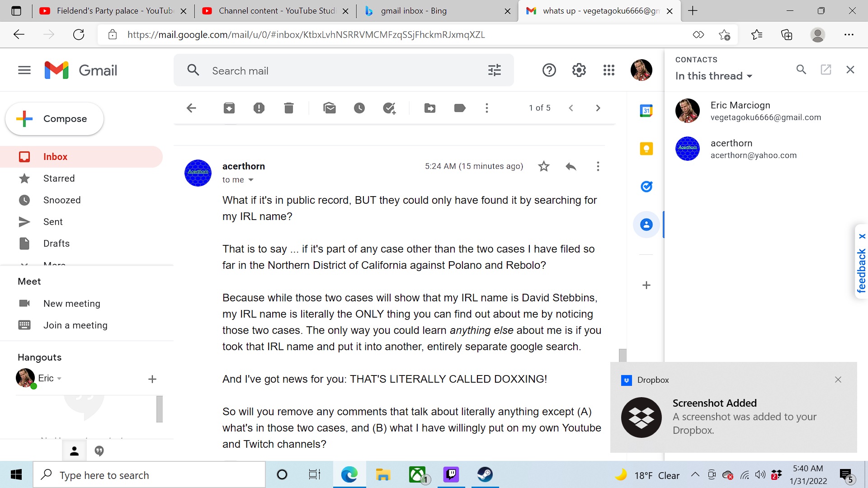
Task: Open acerthorn contact entry in Contacts
Action: pyautogui.click(x=766, y=149)
